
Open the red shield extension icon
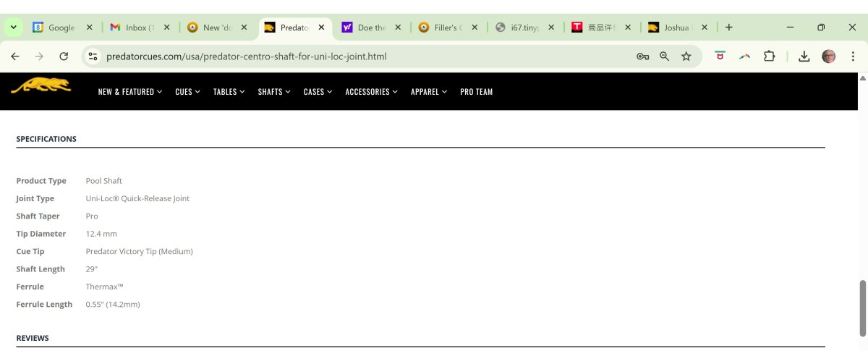[720, 56]
